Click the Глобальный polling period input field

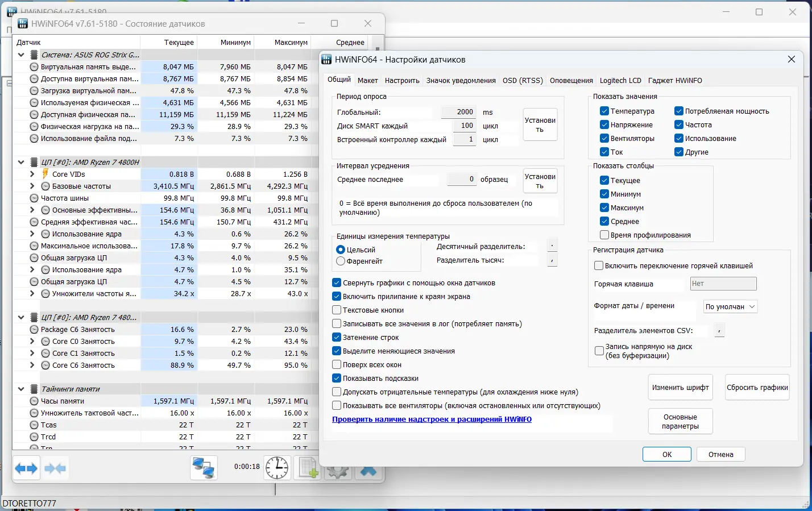click(x=458, y=112)
